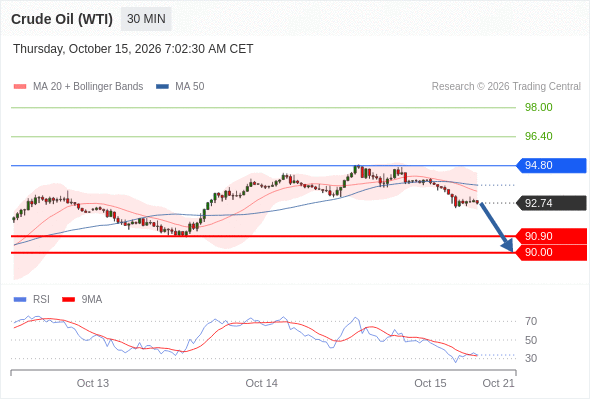Click the 9MA legend color swatch
590x400 pixels.
(68, 300)
